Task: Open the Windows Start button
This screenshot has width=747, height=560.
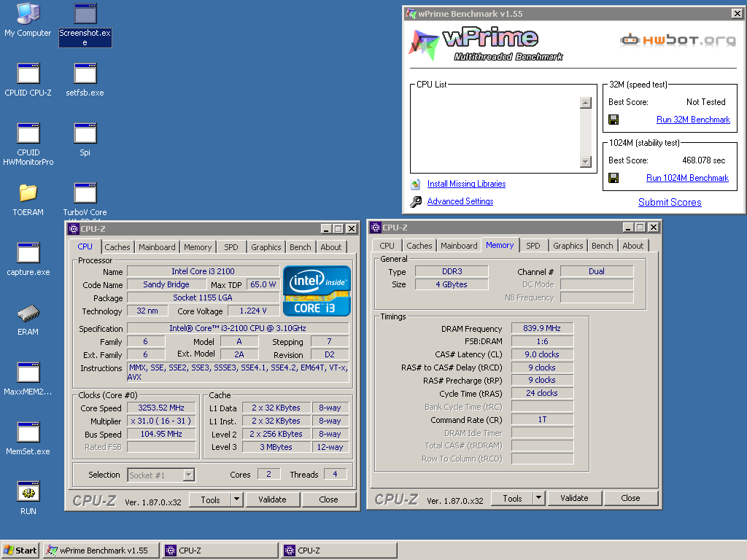Action: pyautogui.click(x=20, y=551)
